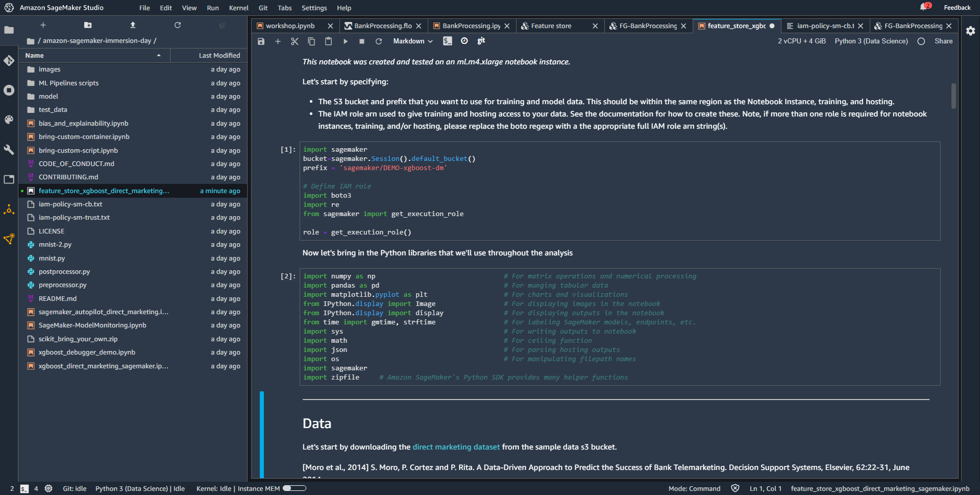980x495 pixels.
Task: Open the direct marketing dataset link
Action: [456, 447]
